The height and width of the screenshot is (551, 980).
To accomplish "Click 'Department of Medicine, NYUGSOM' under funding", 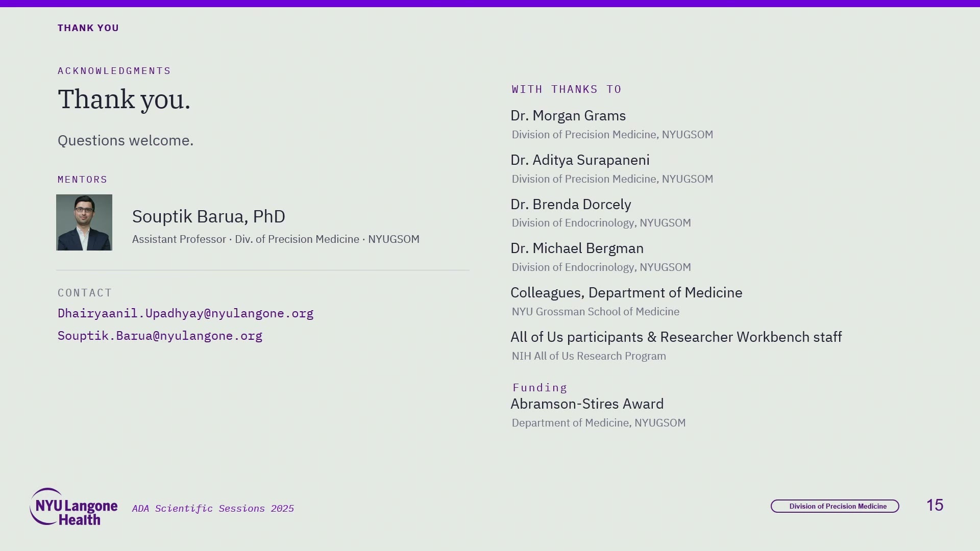I will pos(599,423).
